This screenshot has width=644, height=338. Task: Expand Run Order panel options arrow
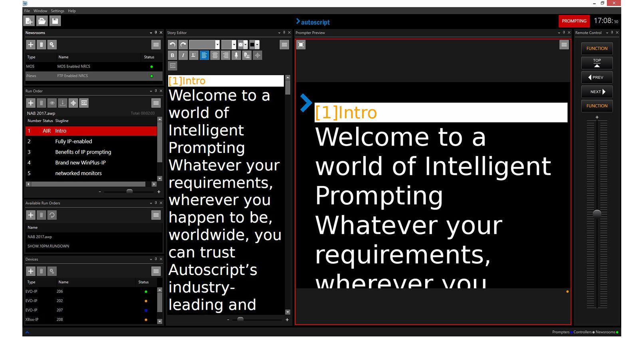151,91
